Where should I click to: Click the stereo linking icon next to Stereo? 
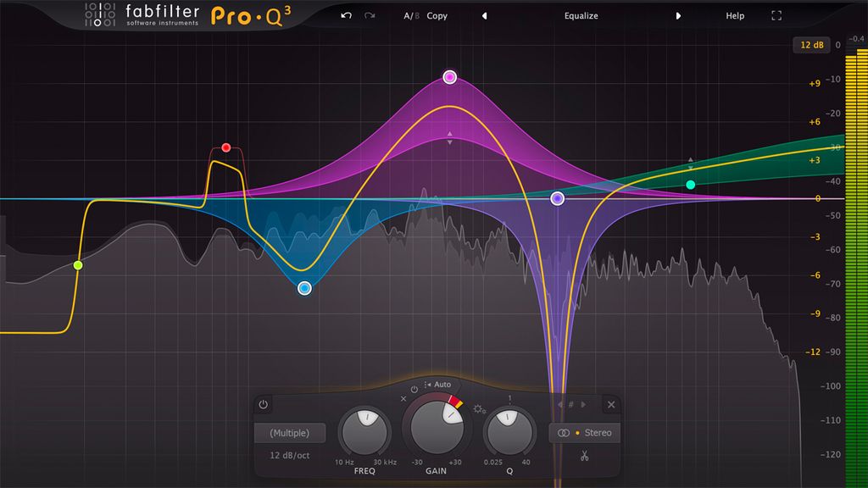coord(562,432)
